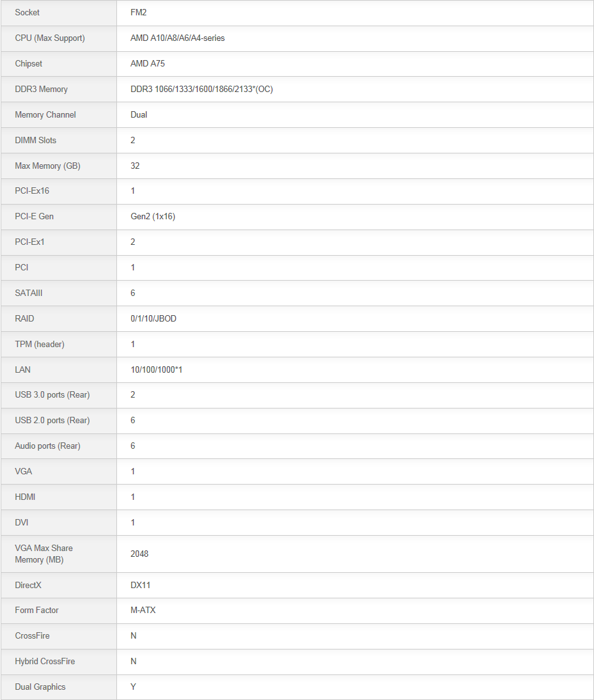Click the DX11 DirectX value
Viewport: 594px width, 700px height.
(x=140, y=585)
